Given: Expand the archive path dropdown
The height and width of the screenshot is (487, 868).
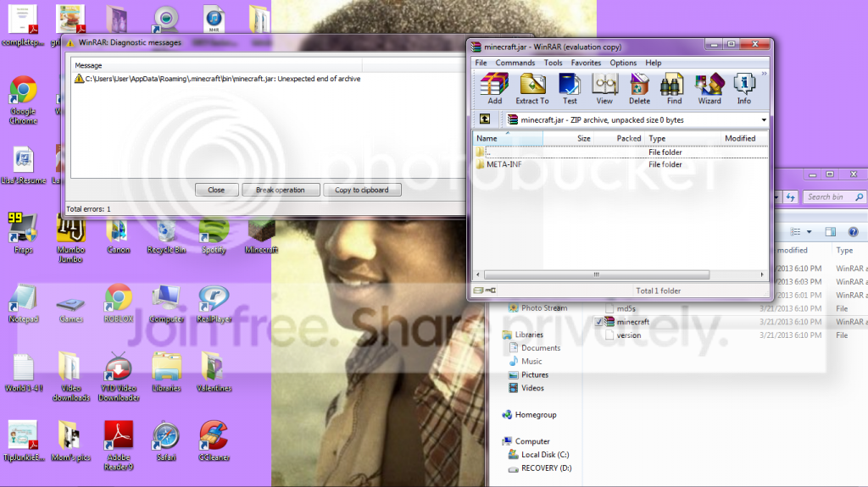Looking at the screenshot, I should click(x=763, y=120).
